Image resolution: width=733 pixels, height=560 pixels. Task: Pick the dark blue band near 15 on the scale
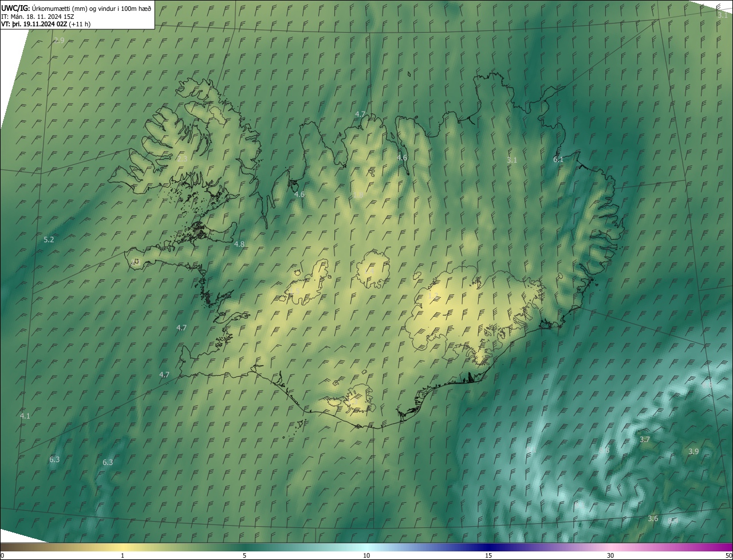click(488, 547)
